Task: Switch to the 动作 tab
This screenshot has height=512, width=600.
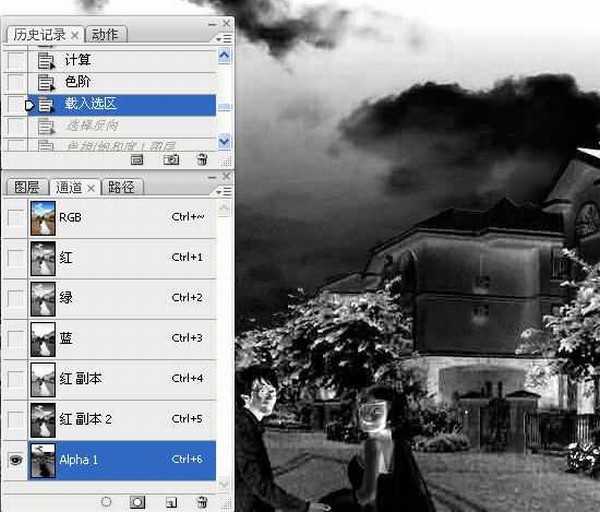Action: [105, 34]
